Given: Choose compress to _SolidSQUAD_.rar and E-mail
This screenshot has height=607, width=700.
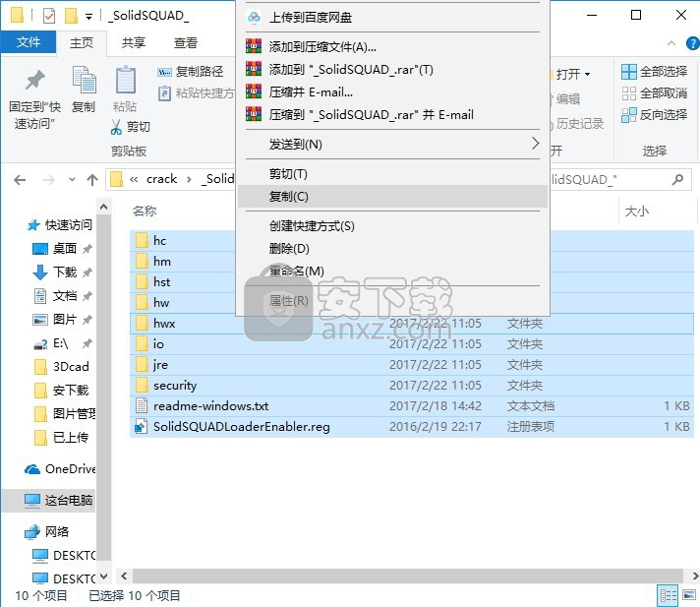Looking at the screenshot, I should click(392, 115).
